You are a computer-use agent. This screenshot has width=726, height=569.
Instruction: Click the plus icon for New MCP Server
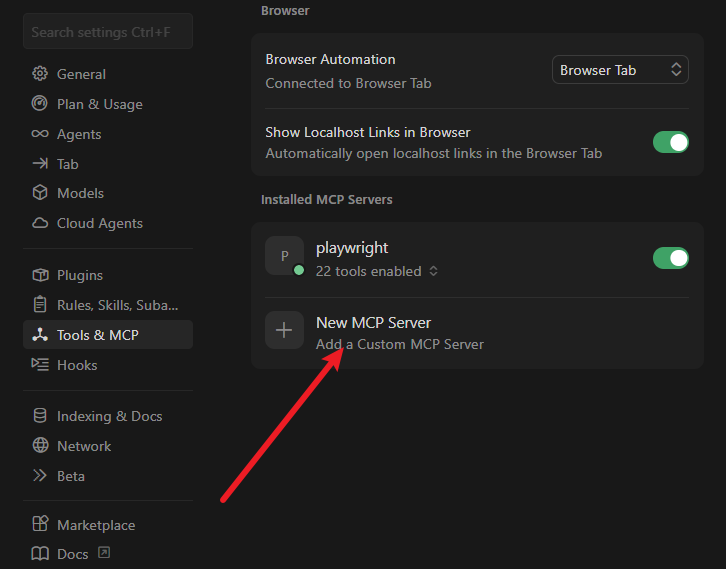click(284, 330)
